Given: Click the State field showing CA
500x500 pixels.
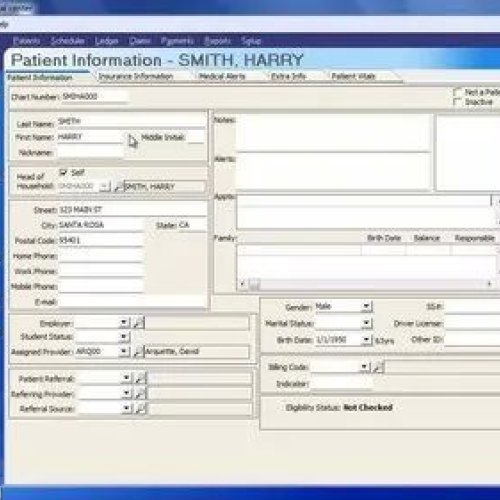Looking at the screenshot, I should pos(192,225).
